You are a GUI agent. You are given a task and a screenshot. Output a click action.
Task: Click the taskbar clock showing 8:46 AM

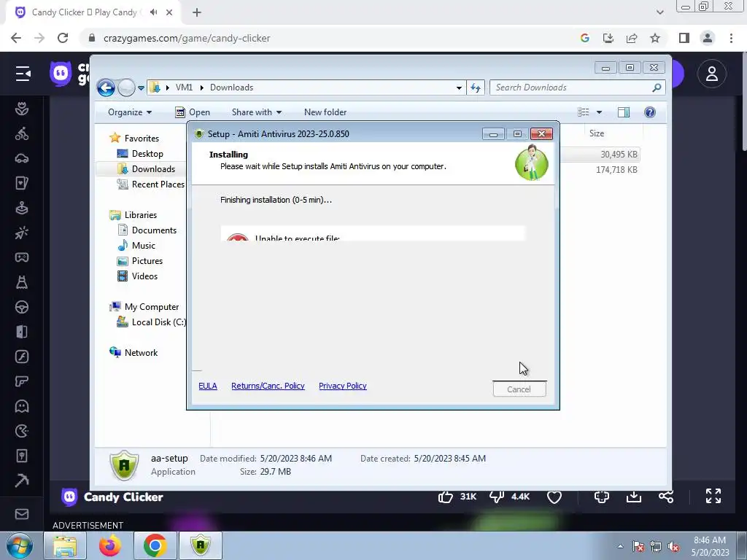pyautogui.click(x=710, y=546)
